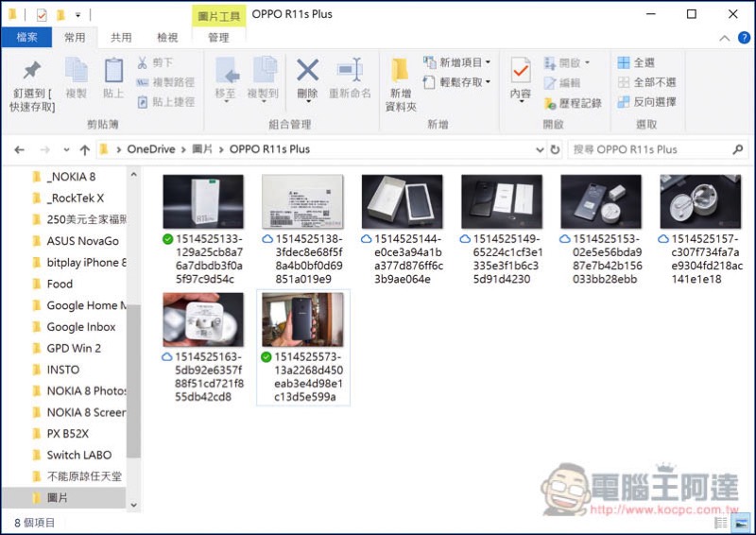
Task: Refresh the current folder
Action: point(555,149)
